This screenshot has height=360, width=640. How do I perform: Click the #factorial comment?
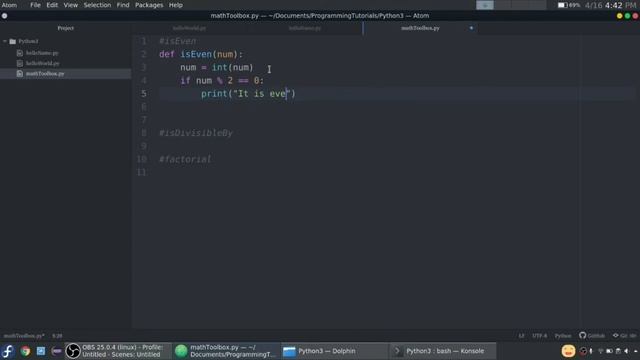pyautogui.click(x=185, y=159)
